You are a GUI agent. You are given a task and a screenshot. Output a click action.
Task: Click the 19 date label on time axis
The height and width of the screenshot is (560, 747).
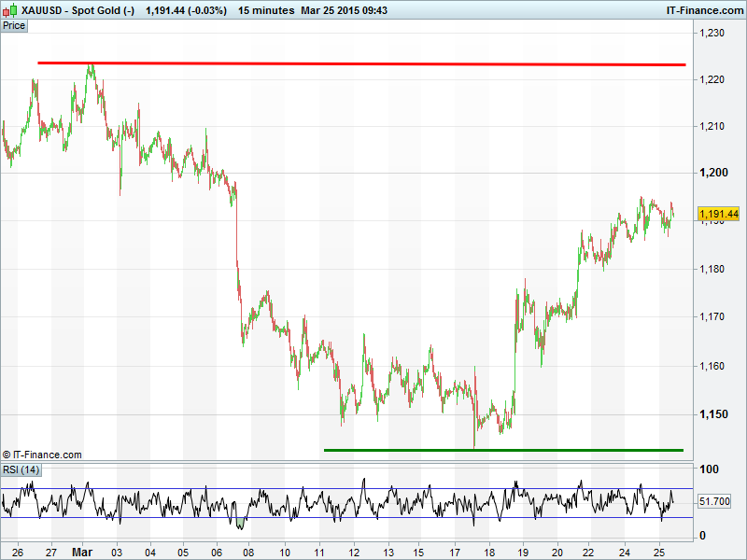point(523,552)
